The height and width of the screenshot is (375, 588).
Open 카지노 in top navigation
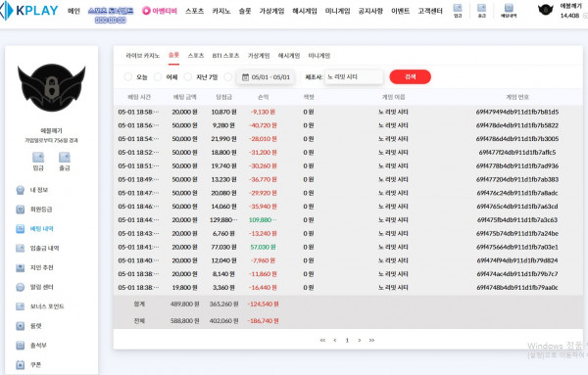[221, 11]
